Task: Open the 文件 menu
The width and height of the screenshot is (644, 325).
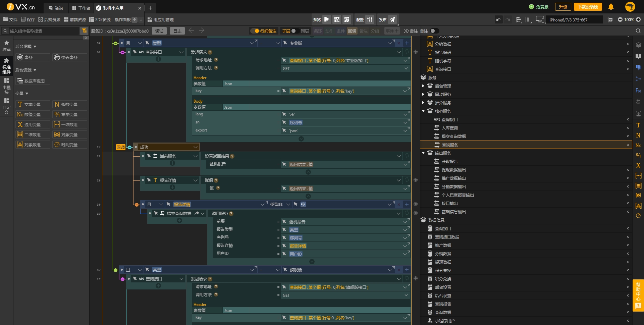Action: [x=10, y=19]
